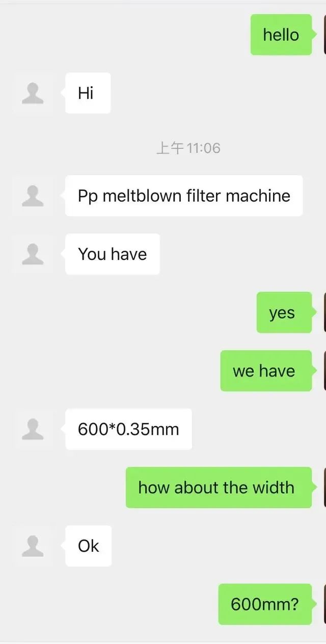326x644 pixels.
Task: Select the "600*0.35mm" message bubble
Action: tap(128, 429)
